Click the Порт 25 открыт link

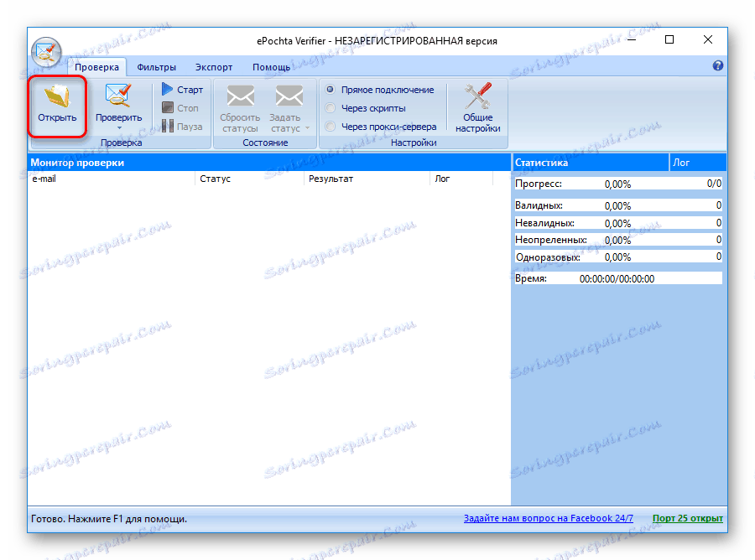tap(688, 518)
